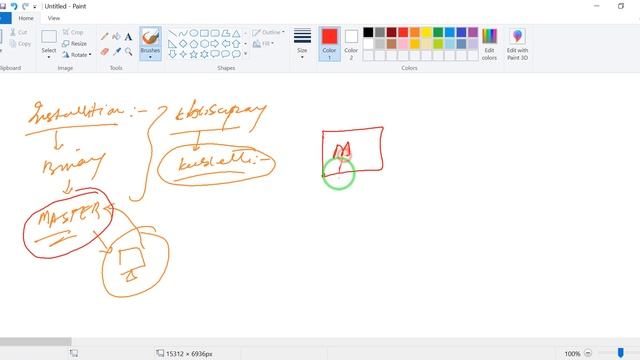This screenshot has height=360, width=640.
Task: Choose the black color swatch
Action: [368, 32]
